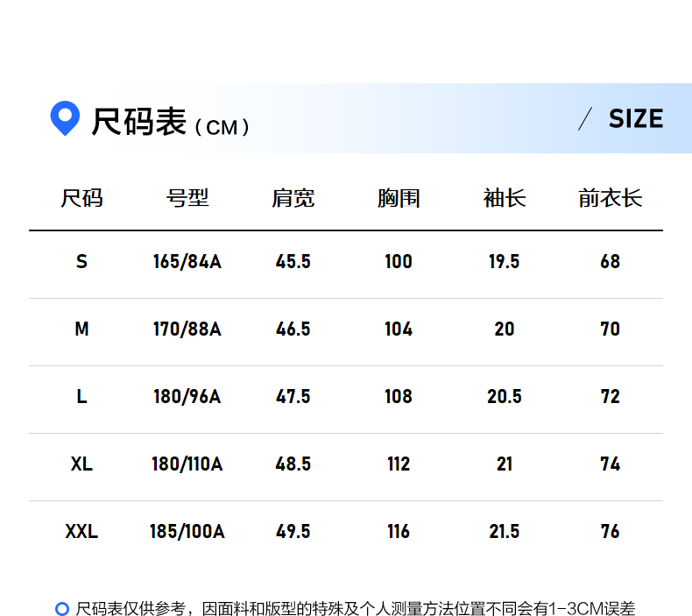Click chest value 112
Viewport: 692px width, 616px height.
399,464
